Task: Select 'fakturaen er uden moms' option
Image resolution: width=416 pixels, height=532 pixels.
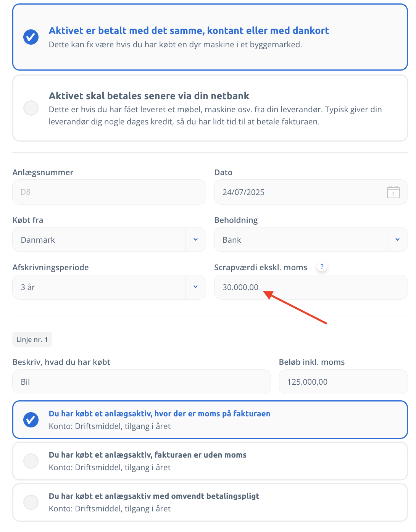Action: (x=210, y=461)
